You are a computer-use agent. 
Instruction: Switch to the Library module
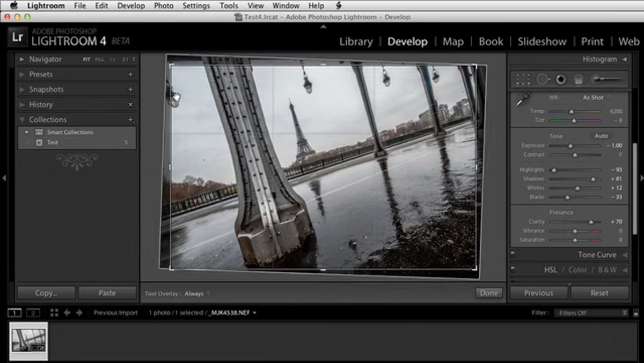(356, 42)
